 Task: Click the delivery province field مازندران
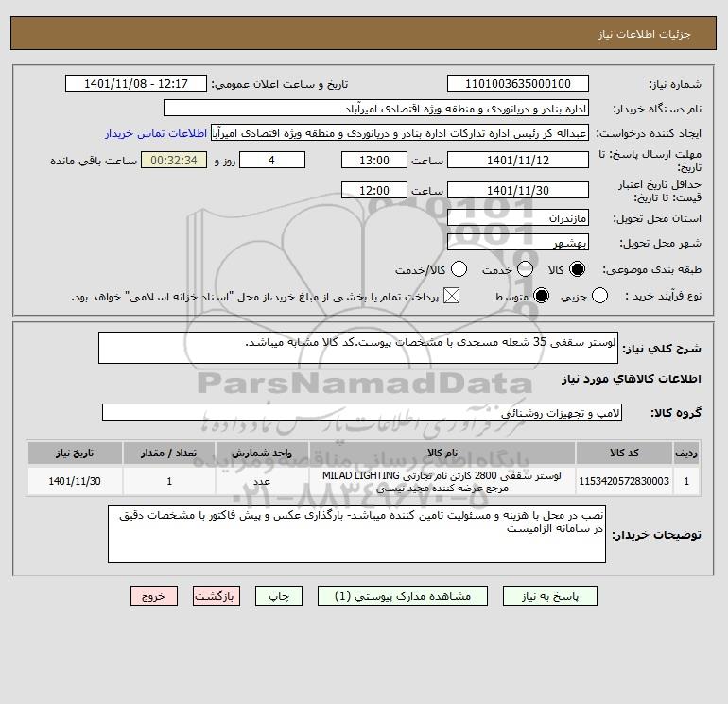pyautogui.click(x=518, y=217)
